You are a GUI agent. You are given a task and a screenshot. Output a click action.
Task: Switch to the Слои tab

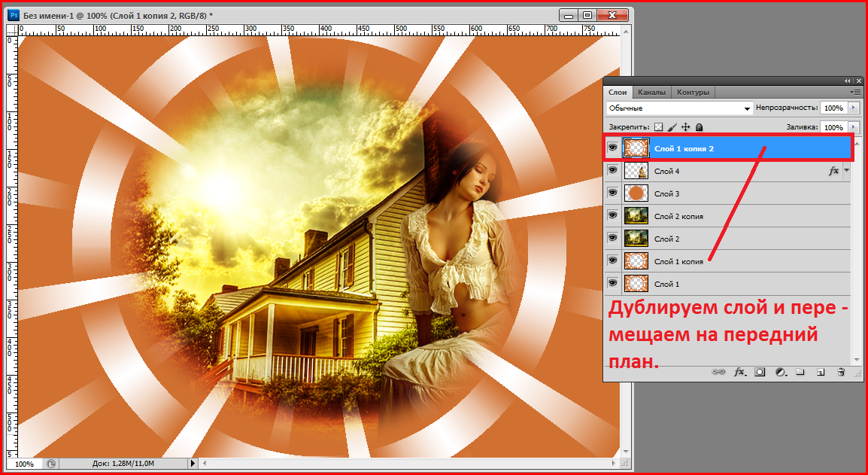pos(618,93)
